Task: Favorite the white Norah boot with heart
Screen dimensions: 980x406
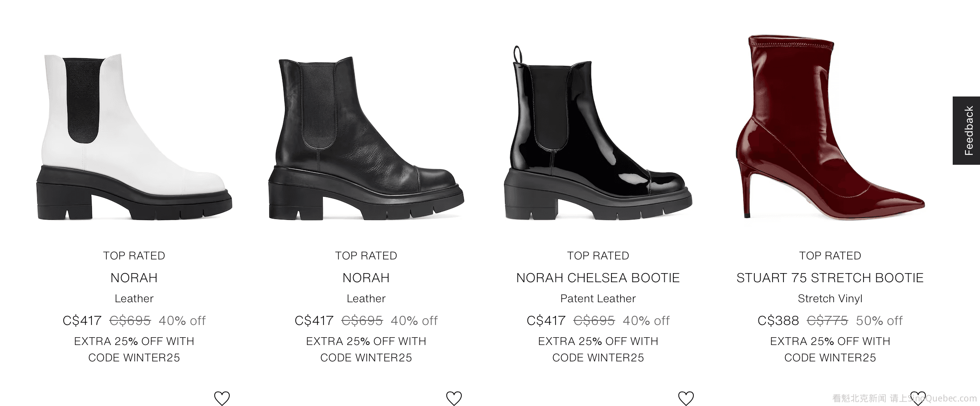Action: pyautogui.click(x=222, y=398)
